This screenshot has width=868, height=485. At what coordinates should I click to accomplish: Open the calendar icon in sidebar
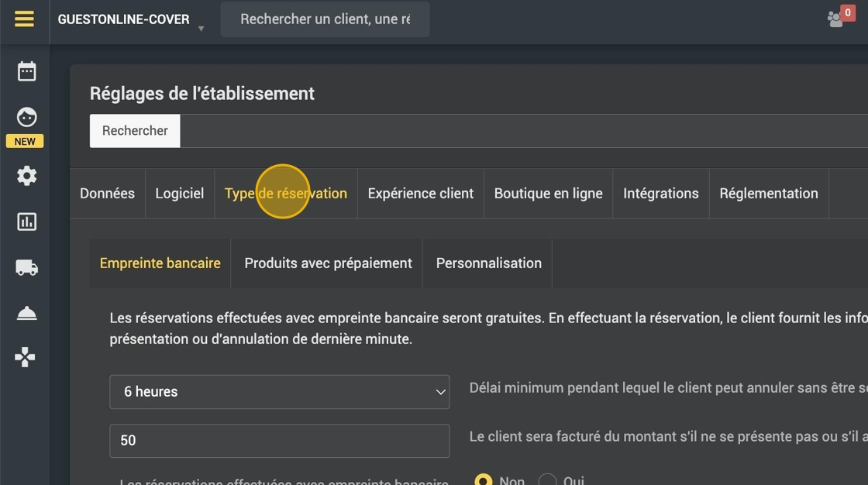tap(26, 71)
